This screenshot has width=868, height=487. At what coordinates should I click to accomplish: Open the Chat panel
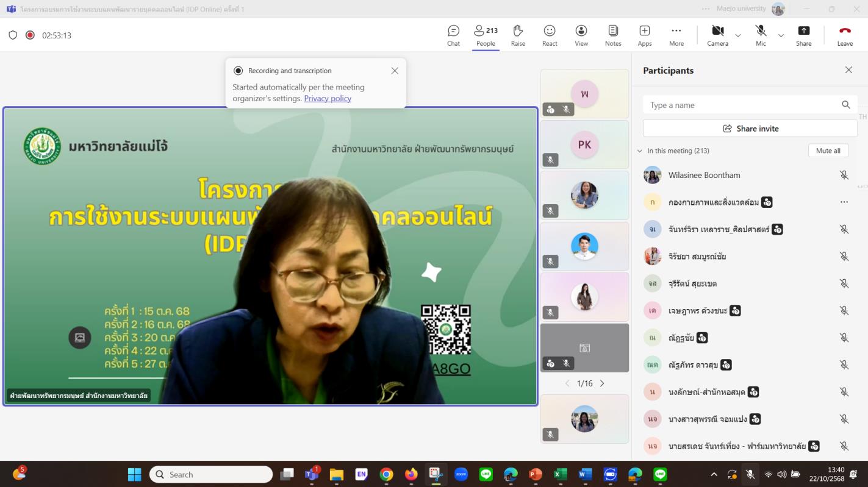coord(453,35)
